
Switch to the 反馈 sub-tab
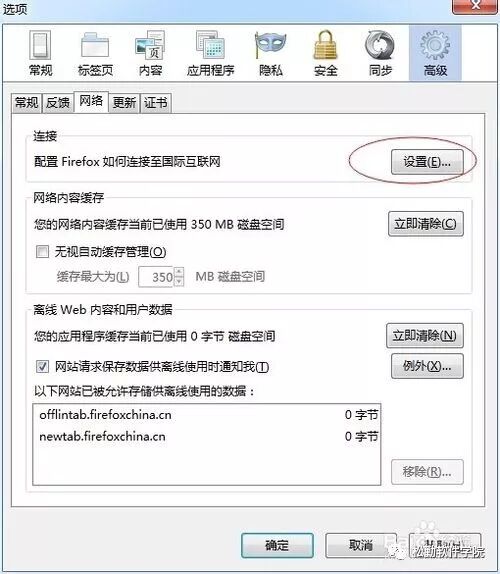(x=58, y=103)
